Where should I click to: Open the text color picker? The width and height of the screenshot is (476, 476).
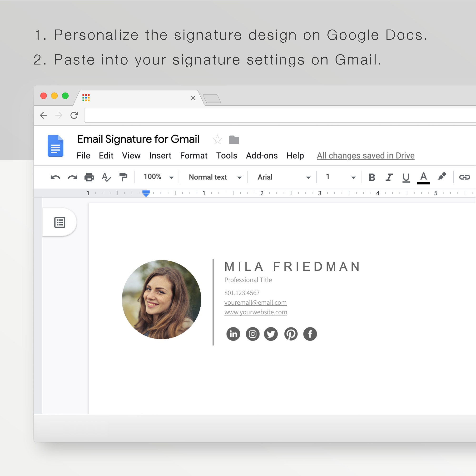[x=423, y=178]
